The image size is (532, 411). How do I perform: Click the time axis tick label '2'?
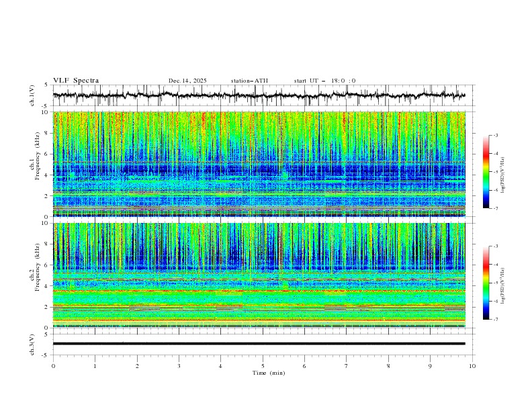tap(137, 366)
